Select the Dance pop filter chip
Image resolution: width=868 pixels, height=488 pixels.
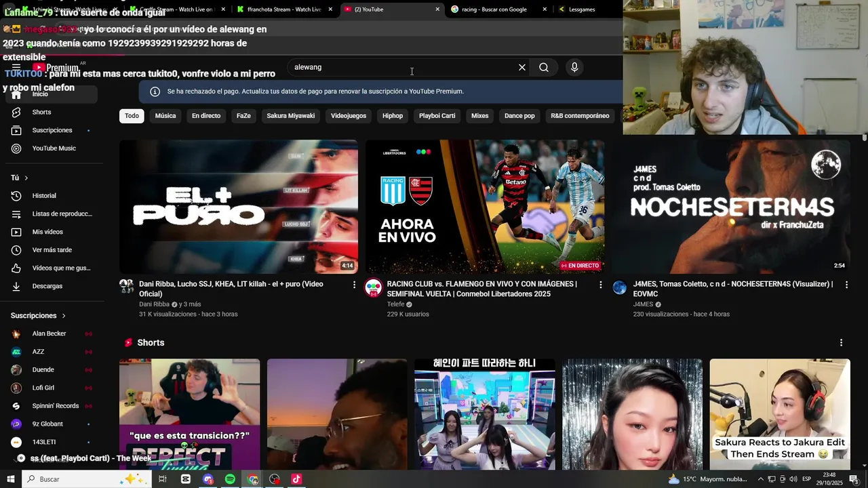coord(519,116)
